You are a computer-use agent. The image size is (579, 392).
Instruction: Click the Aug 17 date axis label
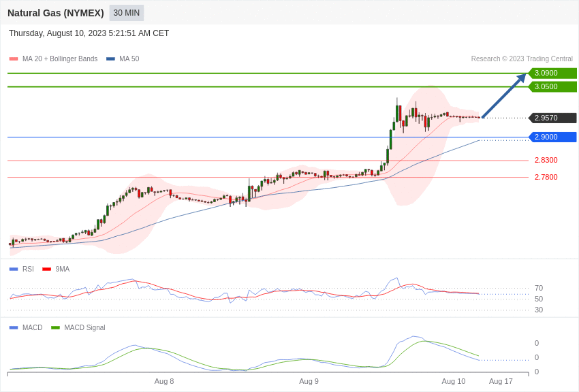click(x=501, y=381)
